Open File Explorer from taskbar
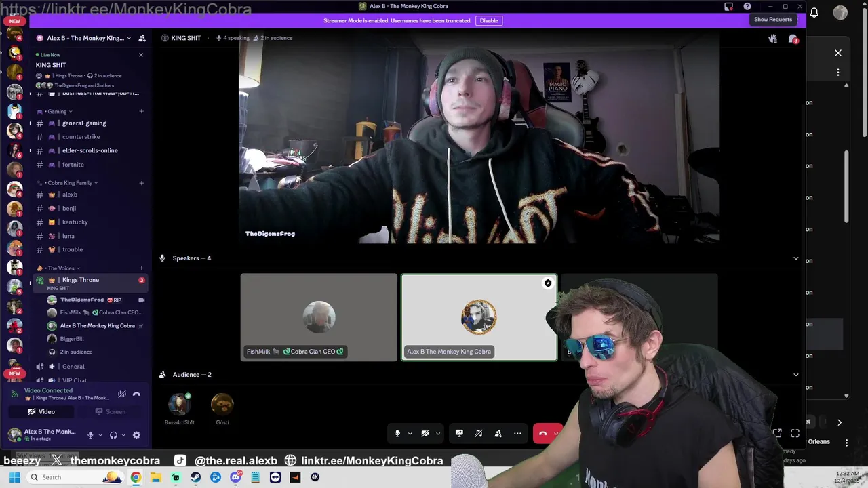This screenshot has height=488, width=868. tap(156, 477)
